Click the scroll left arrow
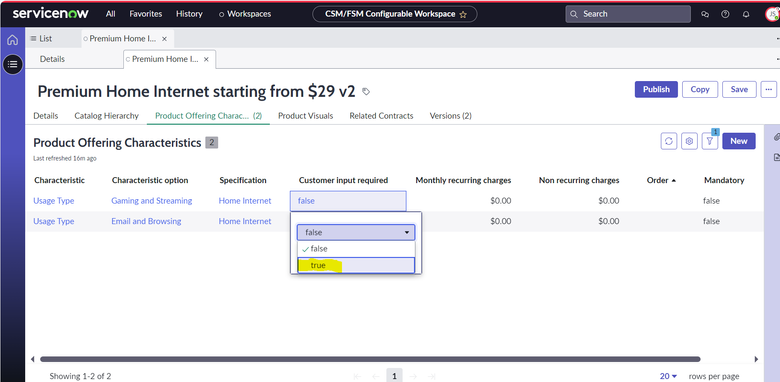This screenshot has width=780, height=382. point(33,359)
